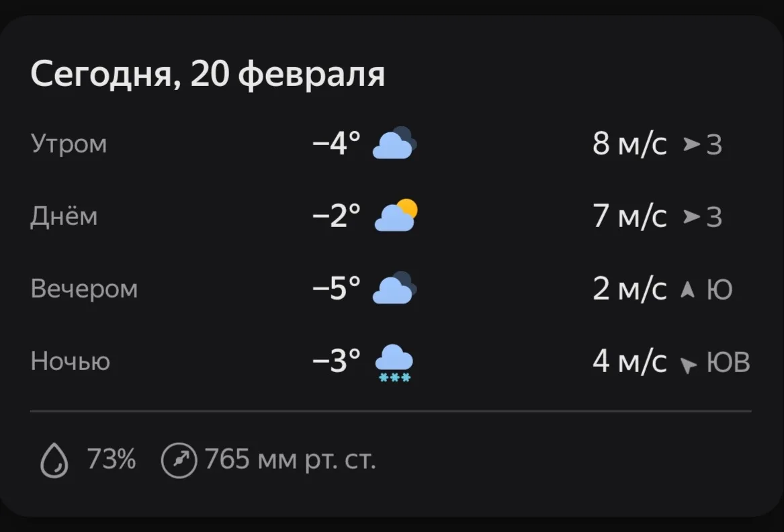Click the daytime partly sunny icon
The height and width of the screenshot is (532, 784).
(x=396, y=216)
